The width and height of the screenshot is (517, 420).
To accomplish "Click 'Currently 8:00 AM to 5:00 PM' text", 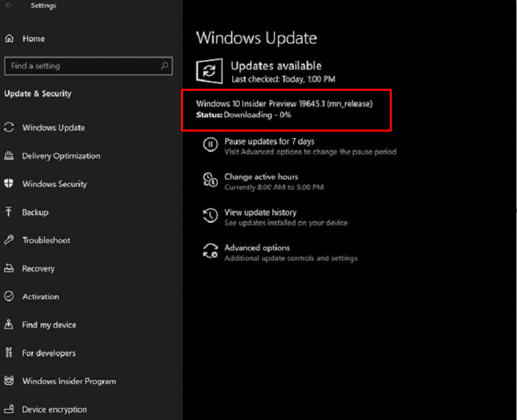I will click(x=274, y=187).
